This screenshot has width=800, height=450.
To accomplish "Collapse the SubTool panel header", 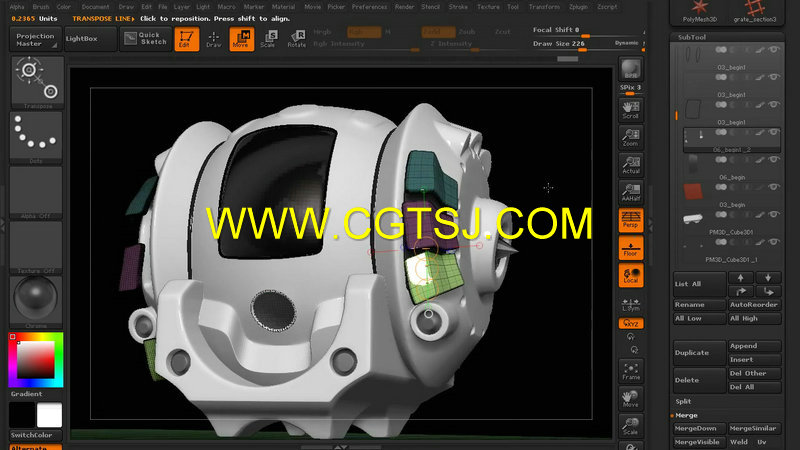I will tap(692, 37).
